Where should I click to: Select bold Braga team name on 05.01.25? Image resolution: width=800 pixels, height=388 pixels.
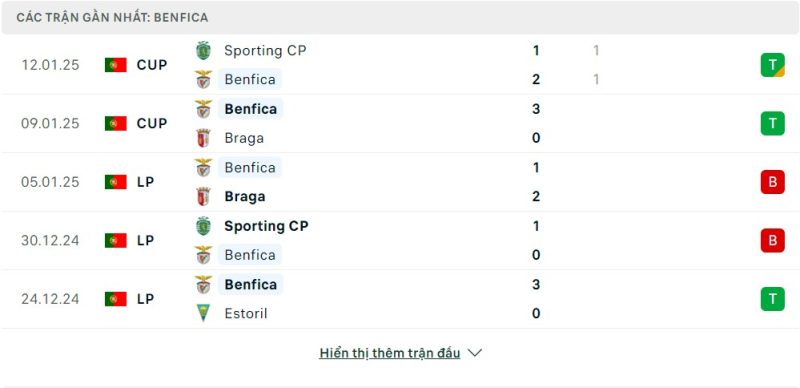pos(245,197)
